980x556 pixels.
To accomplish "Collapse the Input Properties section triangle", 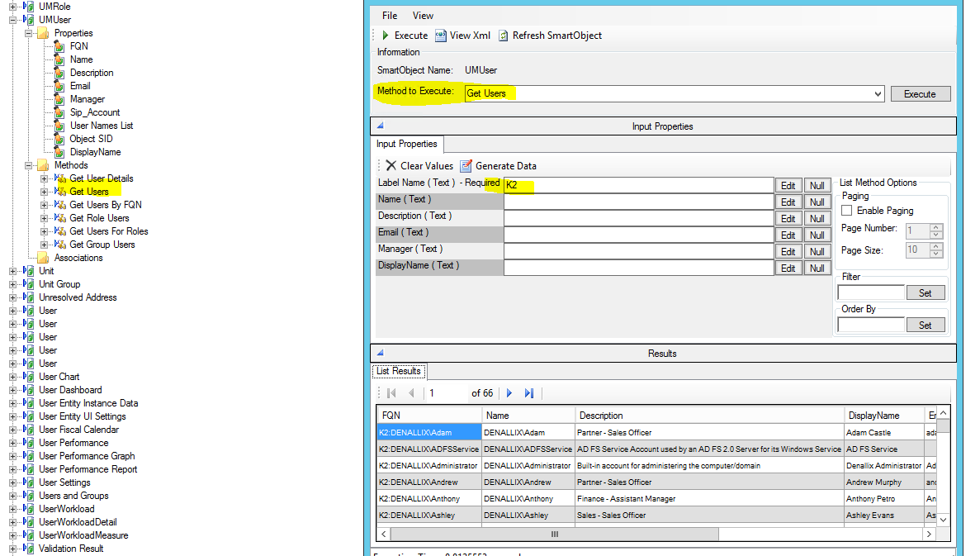I will click(380, 126).
